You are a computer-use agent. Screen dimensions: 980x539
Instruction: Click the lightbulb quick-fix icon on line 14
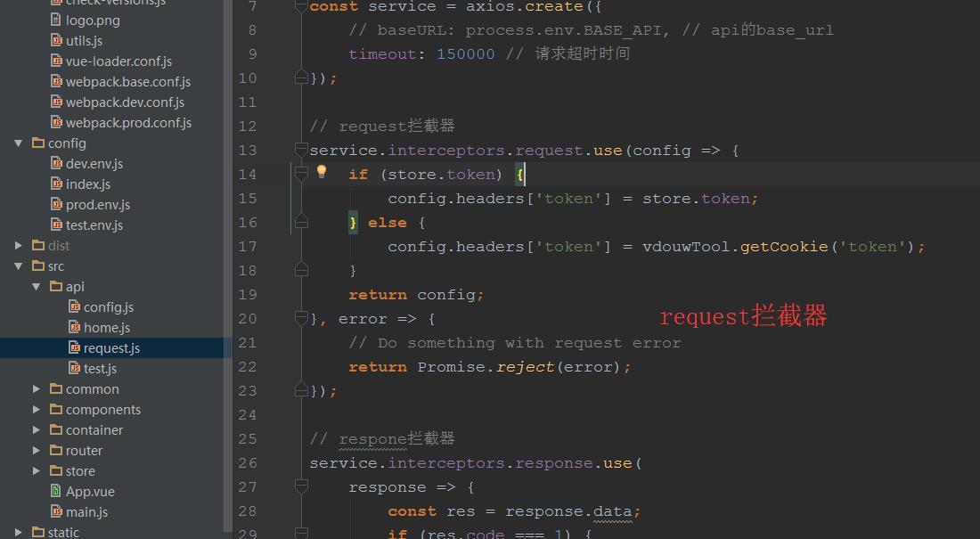[322, 172]
